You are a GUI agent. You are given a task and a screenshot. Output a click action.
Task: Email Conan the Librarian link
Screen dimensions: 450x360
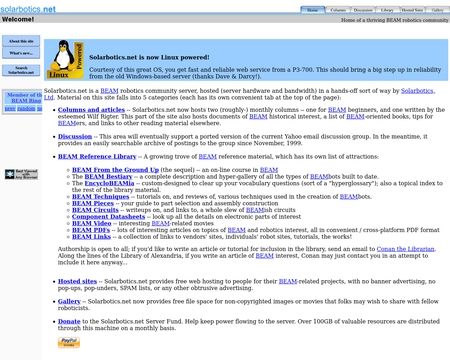(x=406, y=249)
